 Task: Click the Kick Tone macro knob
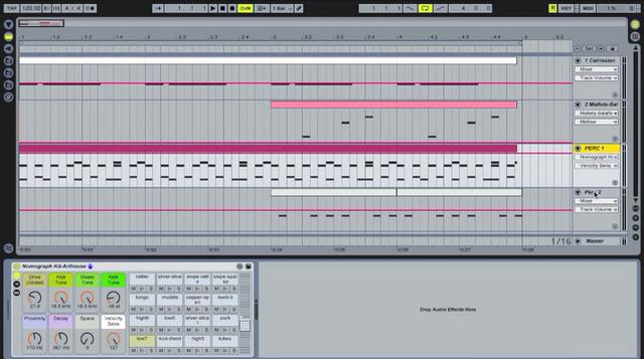tap(61, 297)
